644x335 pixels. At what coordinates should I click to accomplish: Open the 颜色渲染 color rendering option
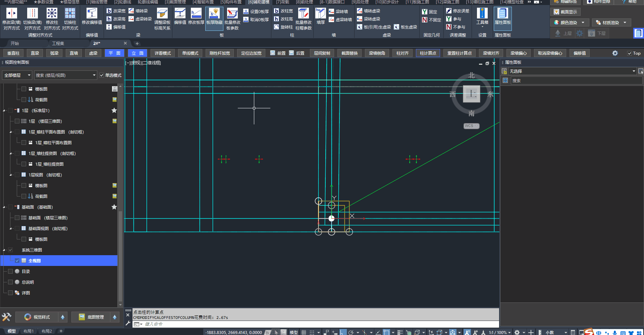coord(569,23)
